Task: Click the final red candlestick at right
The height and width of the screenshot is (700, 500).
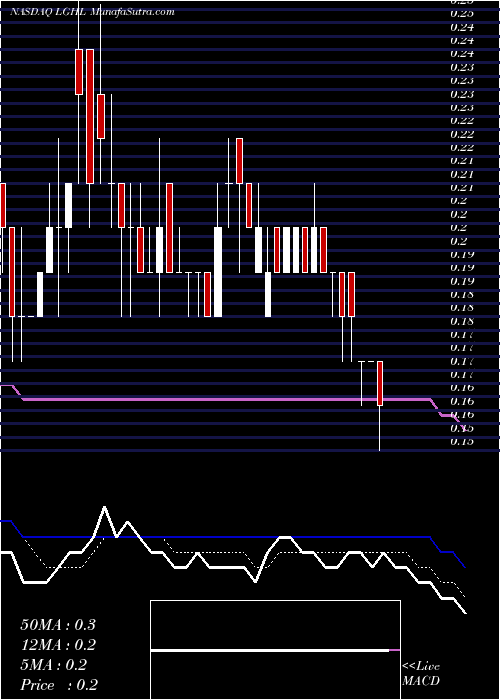Action: 380,383
